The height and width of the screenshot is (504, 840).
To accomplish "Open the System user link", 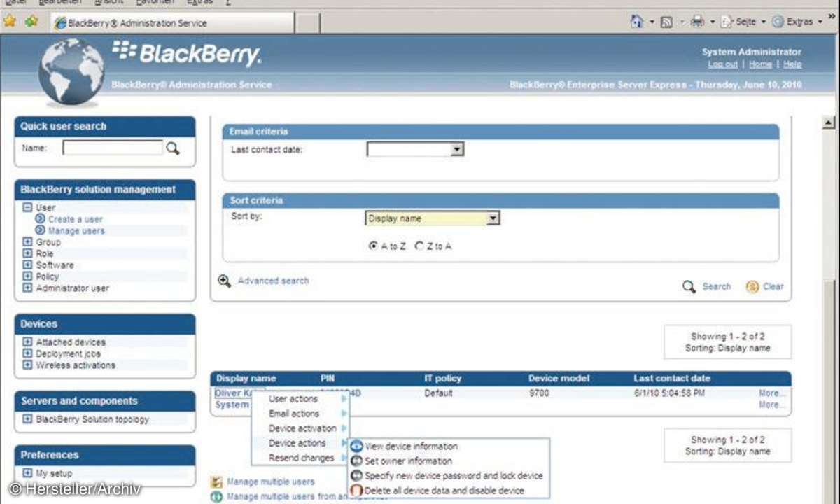I will (232, 405).
